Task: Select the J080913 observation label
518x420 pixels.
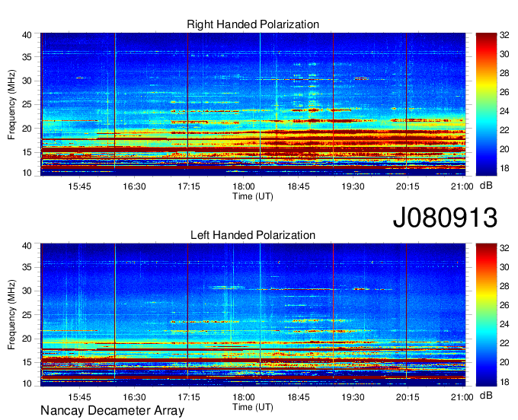Action: point(445,218)
